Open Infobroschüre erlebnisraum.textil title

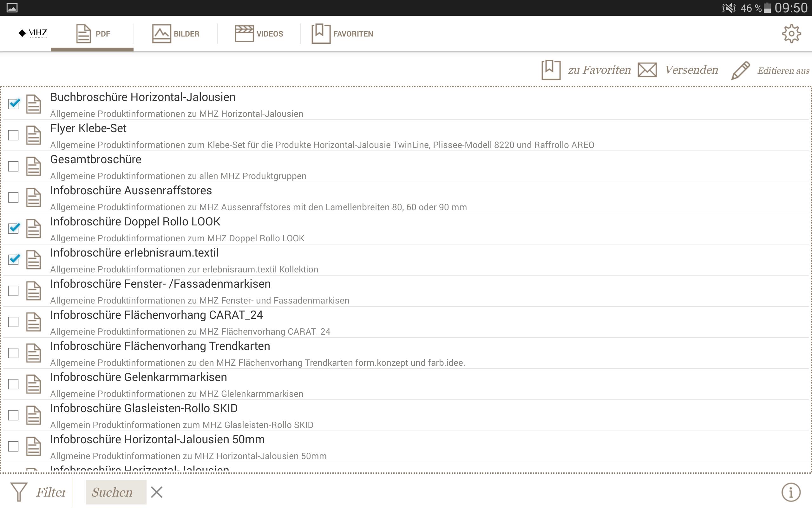point(134,253)
